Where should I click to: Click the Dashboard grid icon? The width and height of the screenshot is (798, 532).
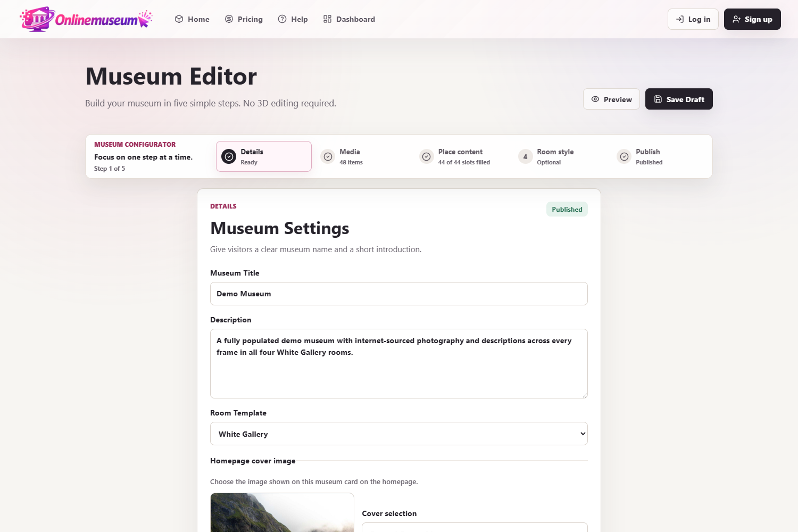[327, 19]
